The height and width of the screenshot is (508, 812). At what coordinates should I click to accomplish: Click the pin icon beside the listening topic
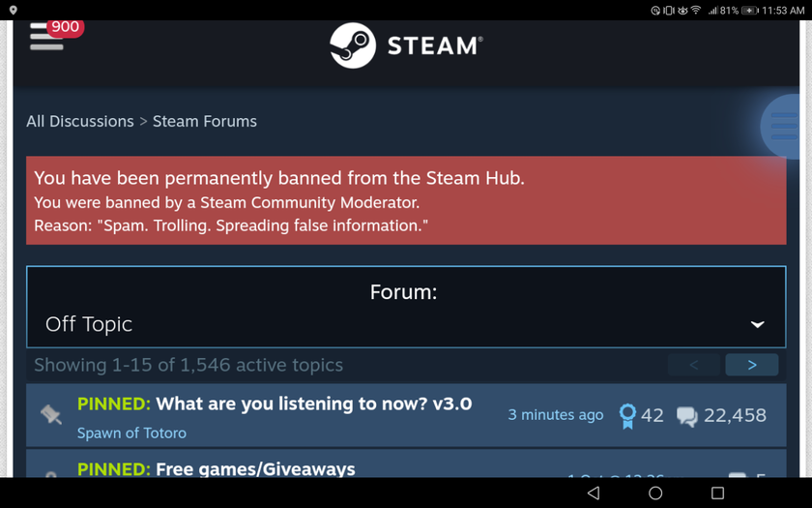pos(50,415)
